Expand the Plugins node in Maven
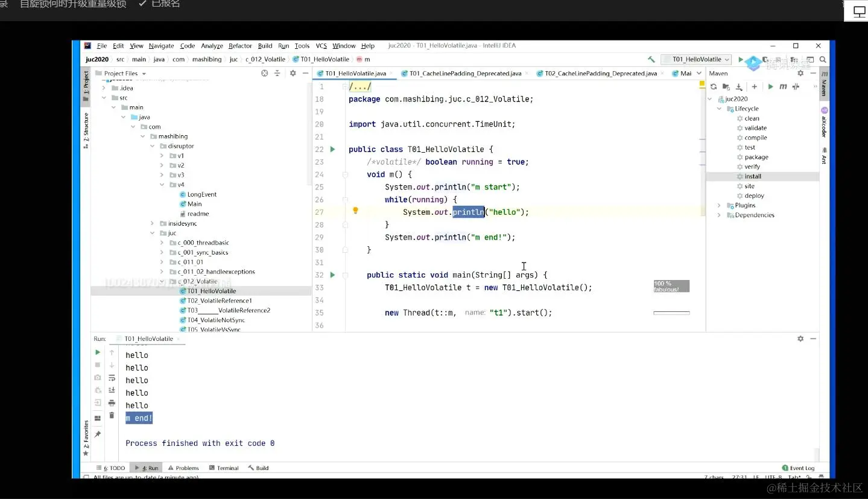The image size is (868, 499). click(719, 205)
